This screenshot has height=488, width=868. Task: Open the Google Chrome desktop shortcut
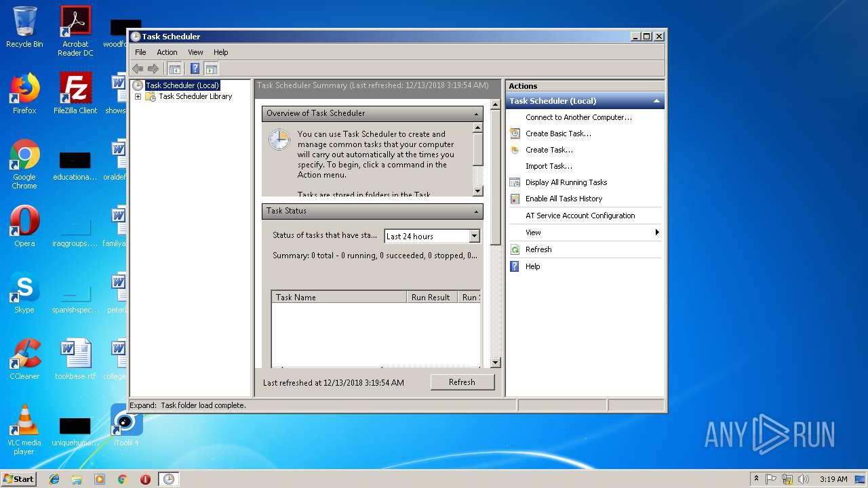click(24, 164)
